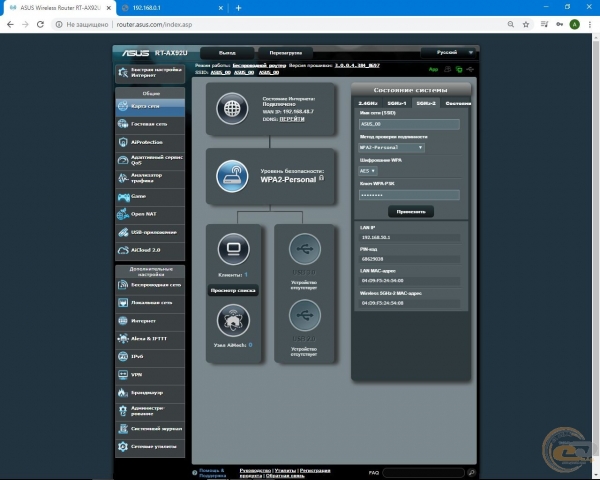Click the FAQ search magnifier button
This screenshot has width=600, height=480.
click(471, 473)
